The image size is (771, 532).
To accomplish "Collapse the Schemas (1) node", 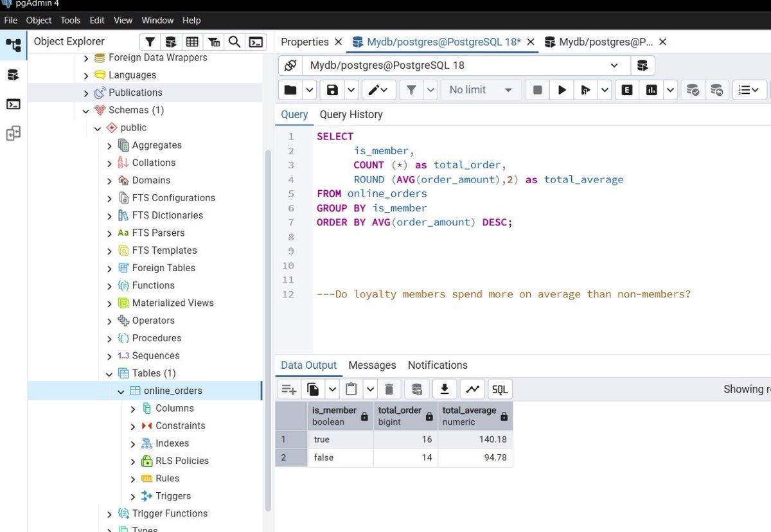I will 86,111.
